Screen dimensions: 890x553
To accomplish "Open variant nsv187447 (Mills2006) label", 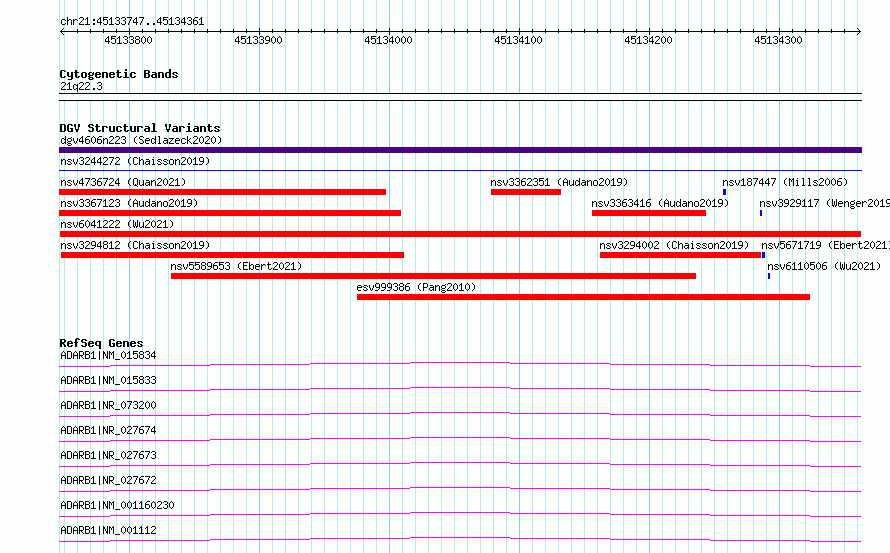I will [x=785, y=182].
